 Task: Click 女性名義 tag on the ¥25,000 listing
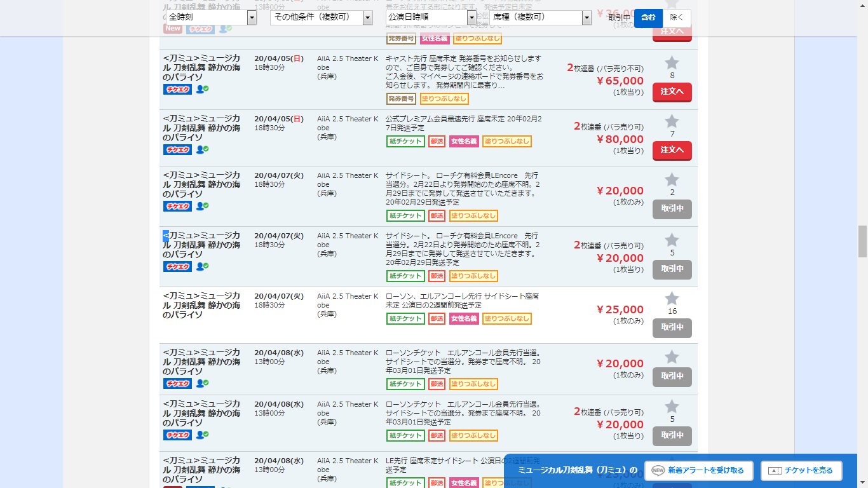pos(464,318)
